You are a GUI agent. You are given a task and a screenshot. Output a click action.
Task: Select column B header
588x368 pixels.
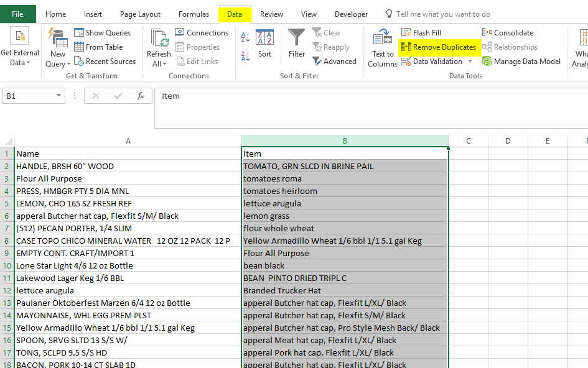[345, 141]
